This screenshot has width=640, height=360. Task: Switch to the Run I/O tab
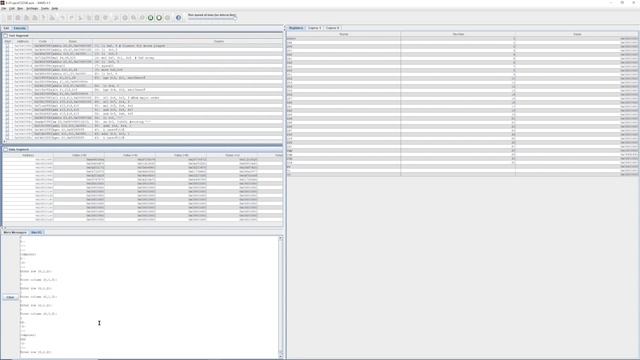[x=36, y=232]
